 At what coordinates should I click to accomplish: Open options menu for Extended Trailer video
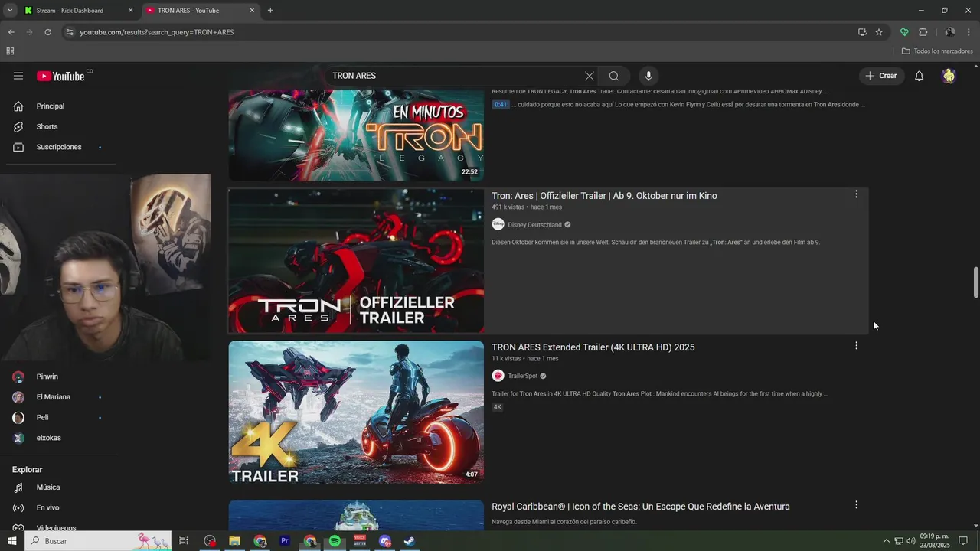pos(856,346)
